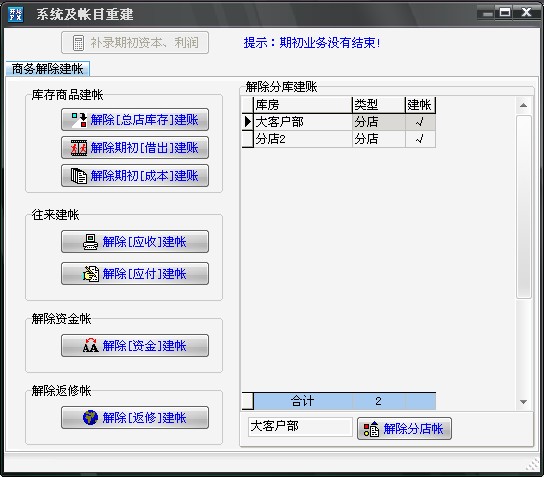544x477 pixels.
Task: Click the AA icon on 解除[资金]建帐
Action: tap(91, 346)
